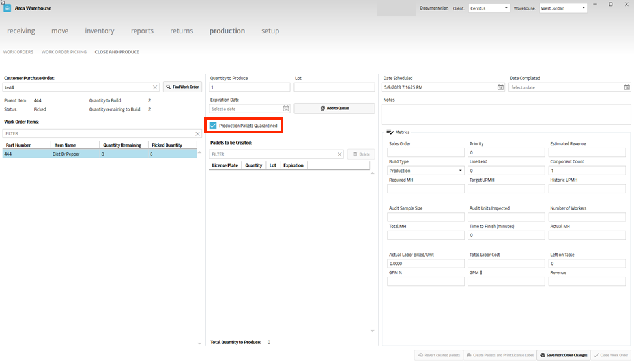Uncheck Production Pallets Quarantined checkbox
Screen dimensions: 634x364
pyautogui.click(x=213, y=126)
